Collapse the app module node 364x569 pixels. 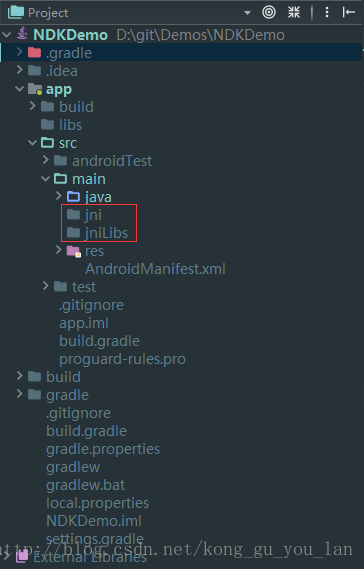[19, 89]
